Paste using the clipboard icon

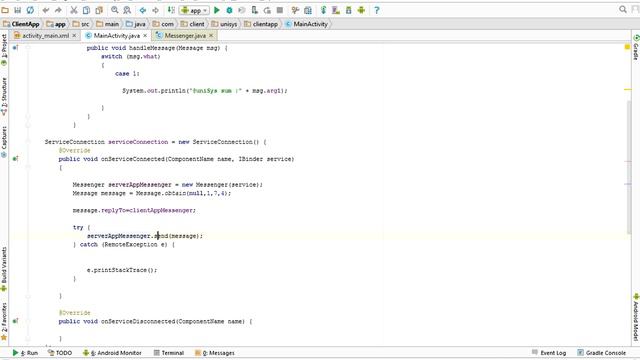click(99, 10)
